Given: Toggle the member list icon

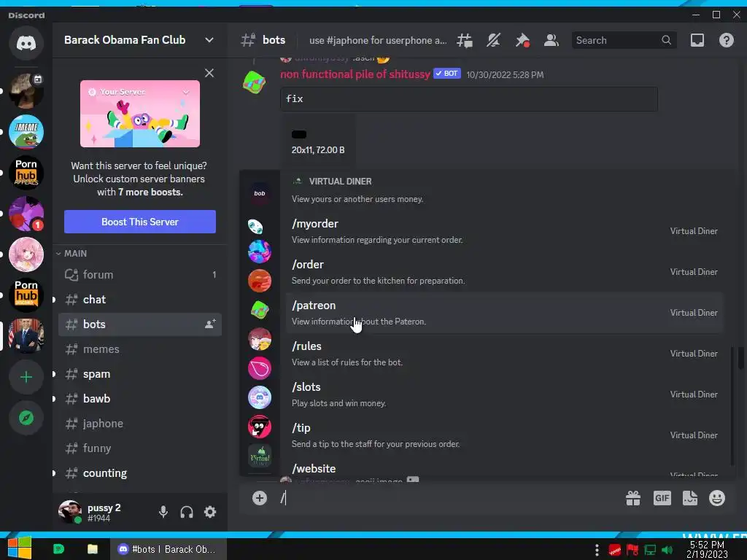Looking at the screenshot, I should click(551, 41).
